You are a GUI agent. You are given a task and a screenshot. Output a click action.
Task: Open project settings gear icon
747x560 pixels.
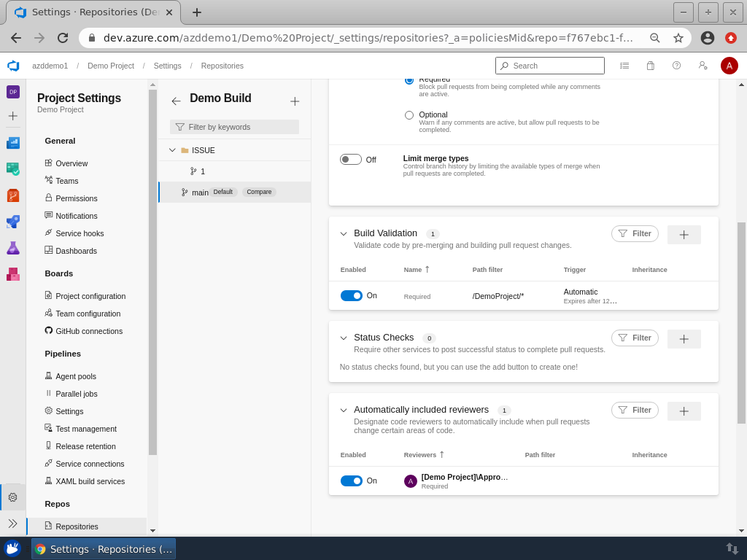13,497
